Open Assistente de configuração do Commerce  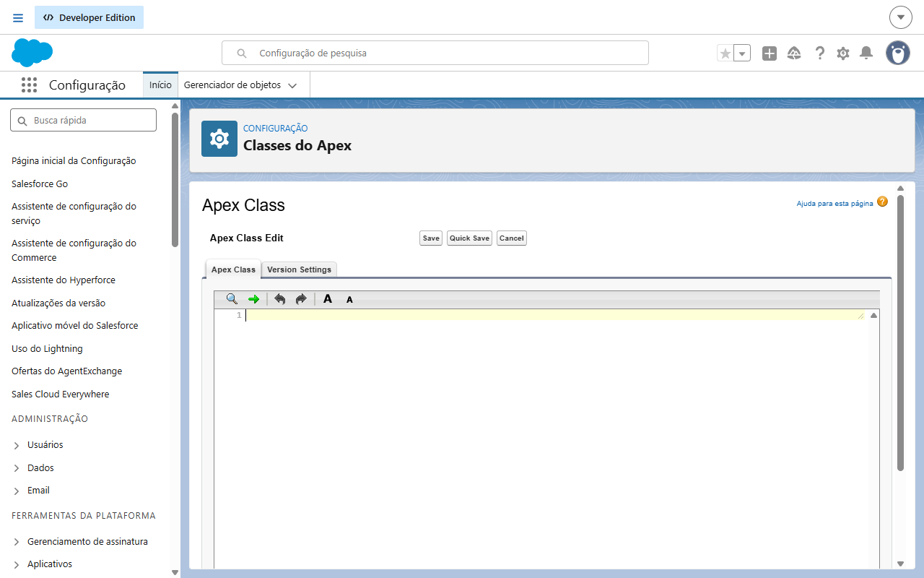[74, 251]
